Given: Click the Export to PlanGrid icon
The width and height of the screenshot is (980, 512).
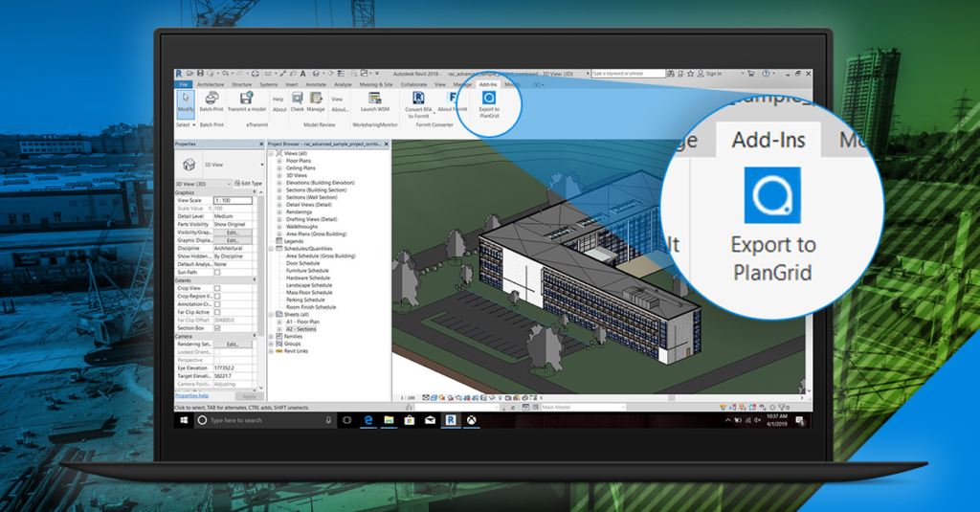Looking at the screenshot, I should pyautogui.click(x=488, y=99).
